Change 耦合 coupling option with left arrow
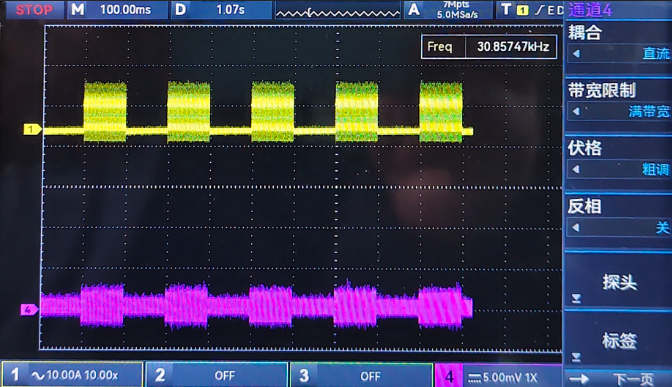 coord(576,54)
